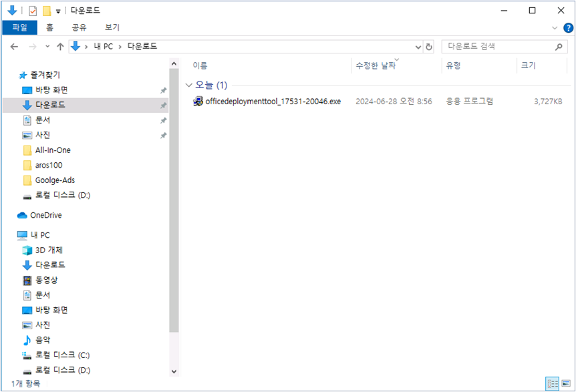Click the 동영상 film icon
This screenshot has height=392, width=576.
[27, 280]
